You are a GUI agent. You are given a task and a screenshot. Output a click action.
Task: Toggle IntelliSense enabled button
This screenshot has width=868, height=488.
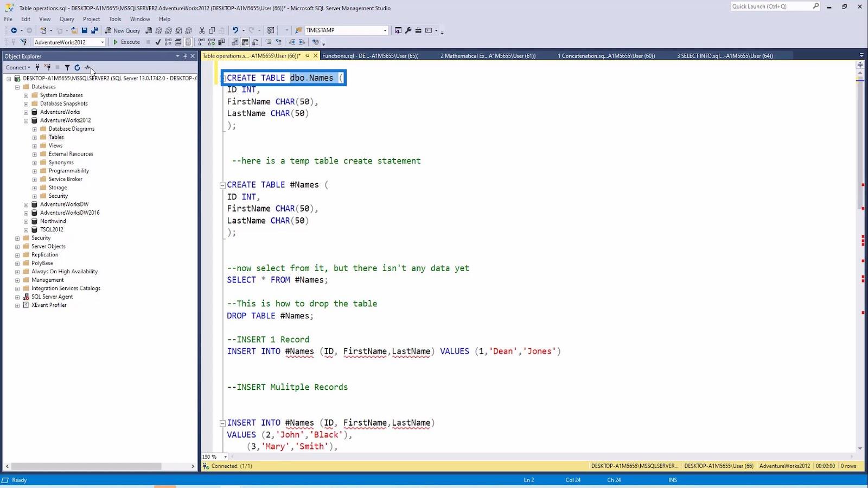188,42
